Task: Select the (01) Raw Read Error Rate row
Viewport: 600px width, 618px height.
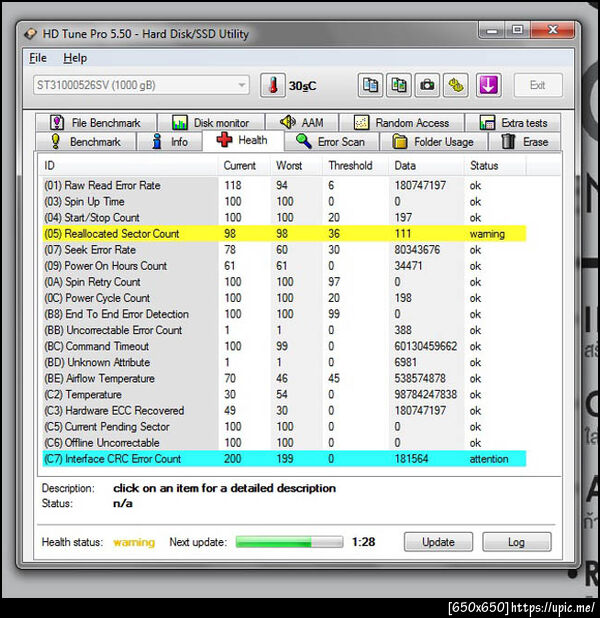Action: [x=284, y=185]
